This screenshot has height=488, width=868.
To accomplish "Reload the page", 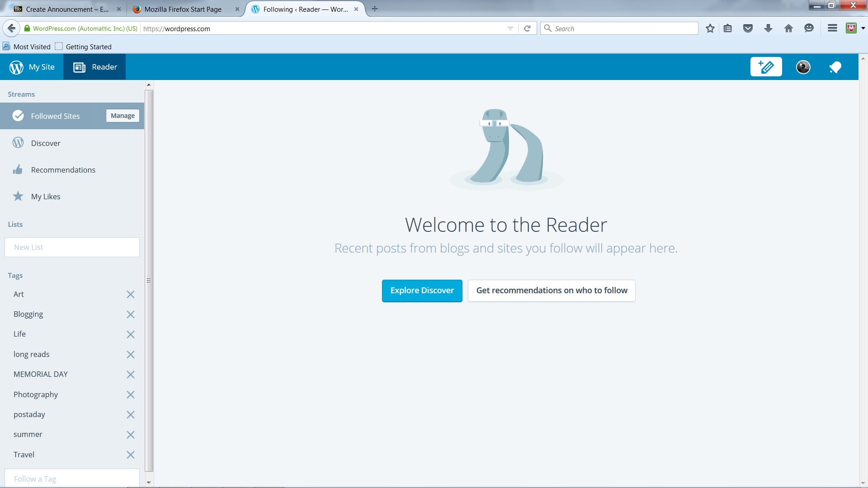I will pyautogui.click(x=527, y=28).
